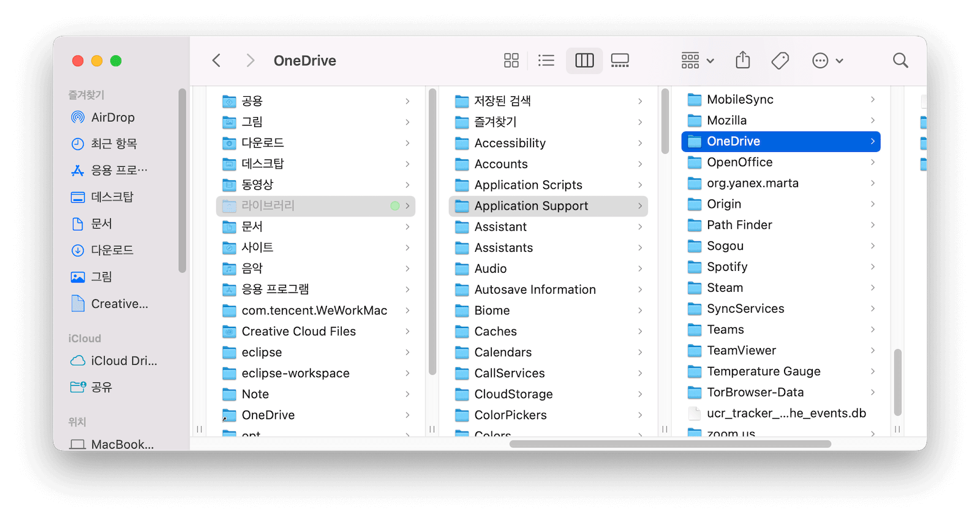980x521 pixels.
Task: Select the 동영상 folder
Action: 315,184
